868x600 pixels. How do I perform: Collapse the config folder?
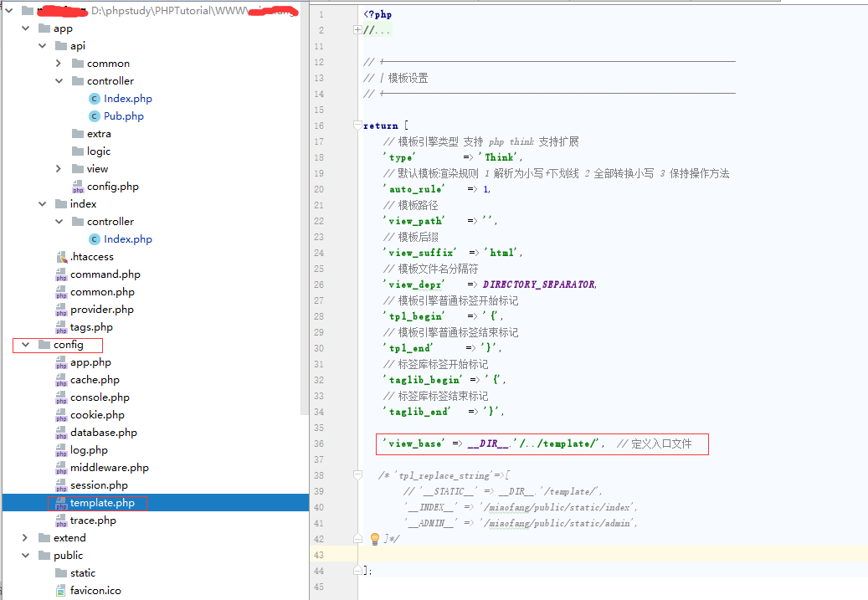[25, 344]
